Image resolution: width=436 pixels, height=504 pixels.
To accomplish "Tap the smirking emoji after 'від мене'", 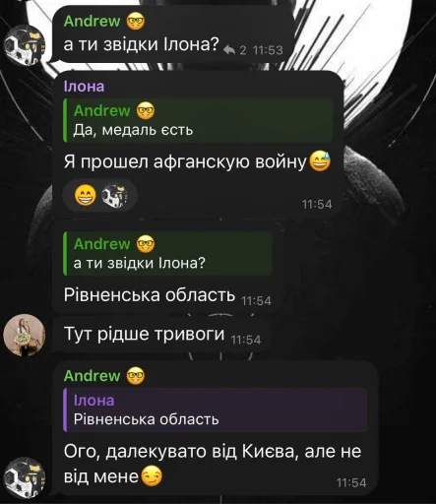I will point(152,476).
